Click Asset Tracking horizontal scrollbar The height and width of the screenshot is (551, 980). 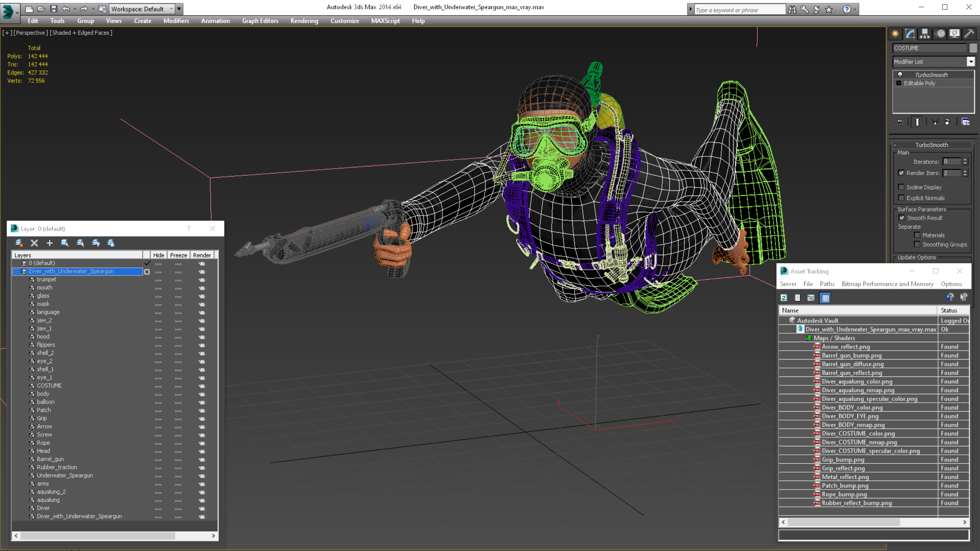873,522
